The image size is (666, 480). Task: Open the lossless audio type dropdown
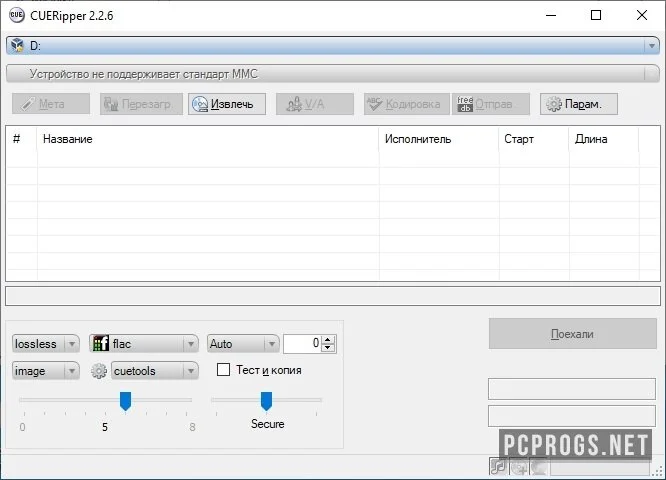[x=46, y=344]
